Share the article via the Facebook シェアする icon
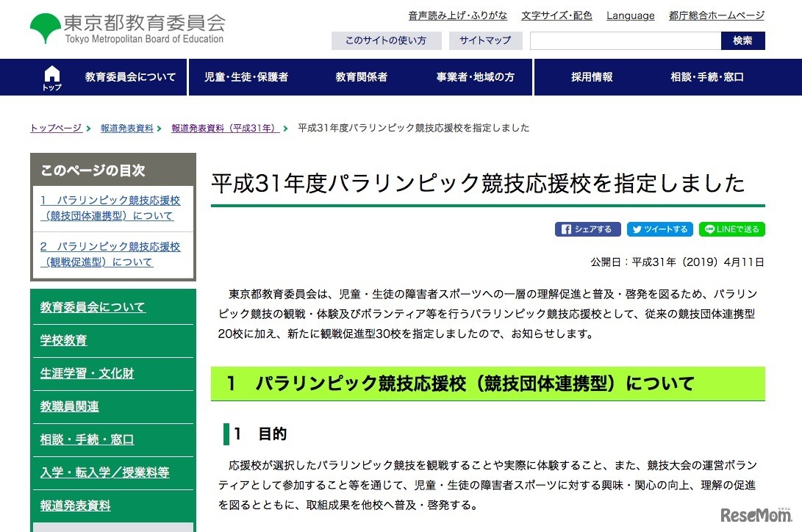Screen dimensions: 802x532 point(587,229)
